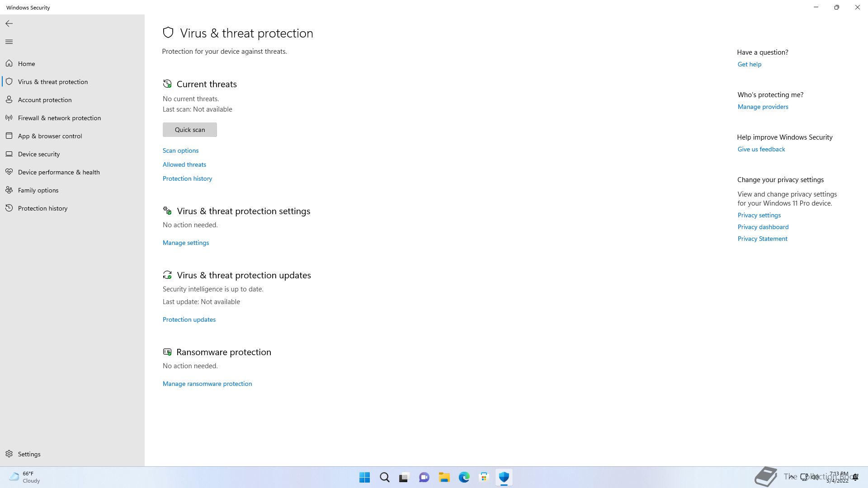Click Manage settings link
Image resolution: width=868 pixels, height=488 pixels.
[186, 243]
